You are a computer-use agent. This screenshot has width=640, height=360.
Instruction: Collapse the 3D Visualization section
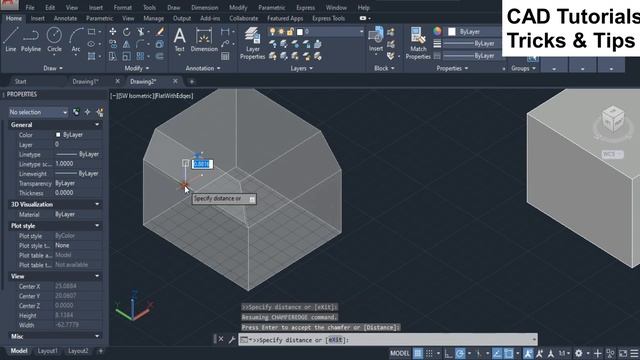[x=97, y=204]
